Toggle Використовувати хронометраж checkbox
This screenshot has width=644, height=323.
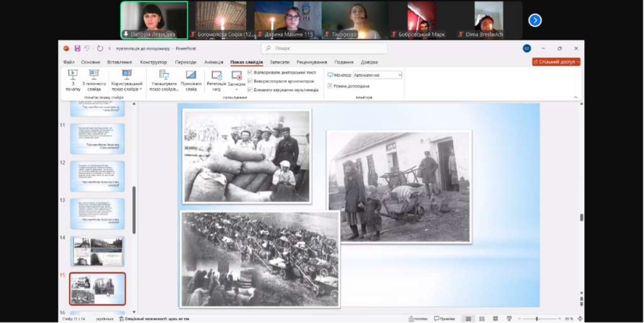pyautogui.click(x=250, y=81)
